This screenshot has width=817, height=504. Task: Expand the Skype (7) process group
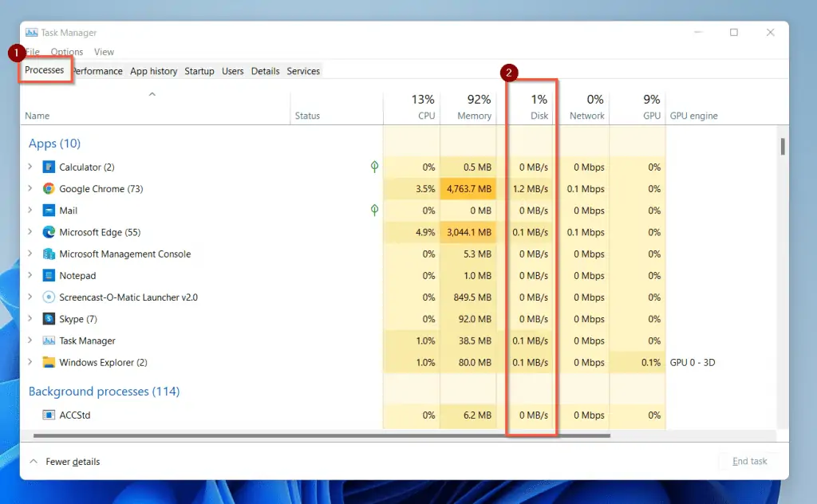pos(30,319)
